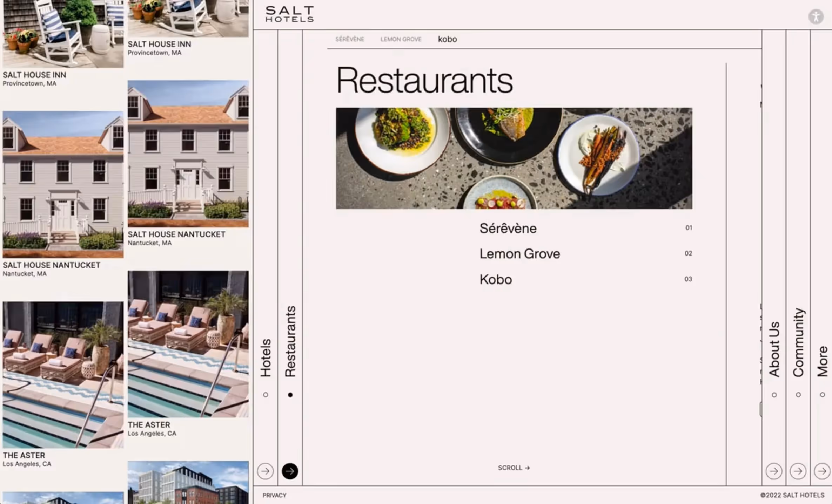Click the arrow button under Community
The height and width of the screenshot is (504, 832).
[x=798, y=471]
